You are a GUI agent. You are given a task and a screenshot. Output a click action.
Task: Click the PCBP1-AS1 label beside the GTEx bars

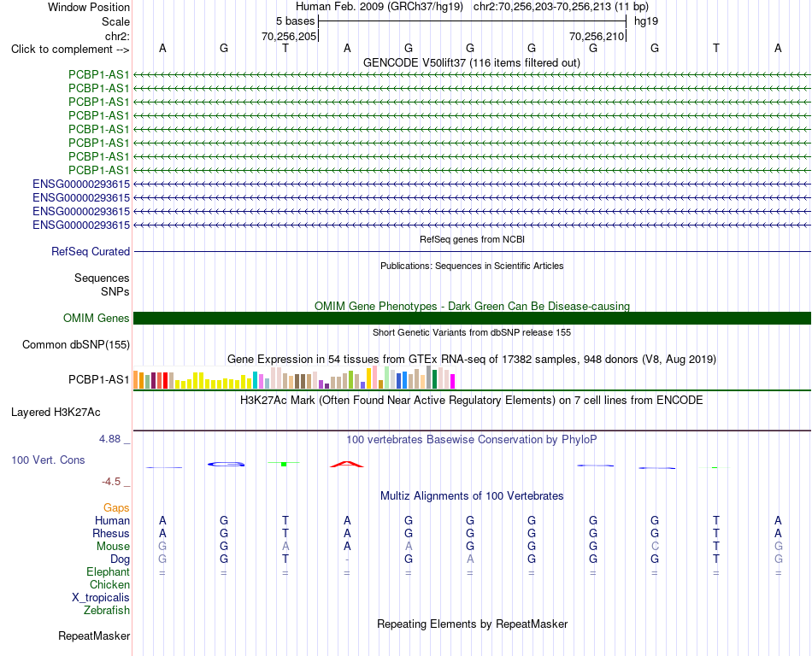point(98,380)
